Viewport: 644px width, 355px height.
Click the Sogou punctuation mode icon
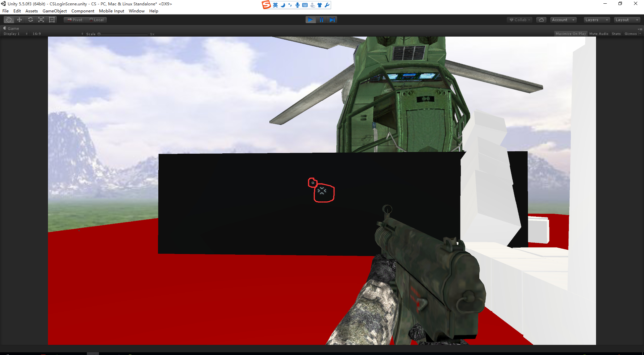(x=290, y=5)
